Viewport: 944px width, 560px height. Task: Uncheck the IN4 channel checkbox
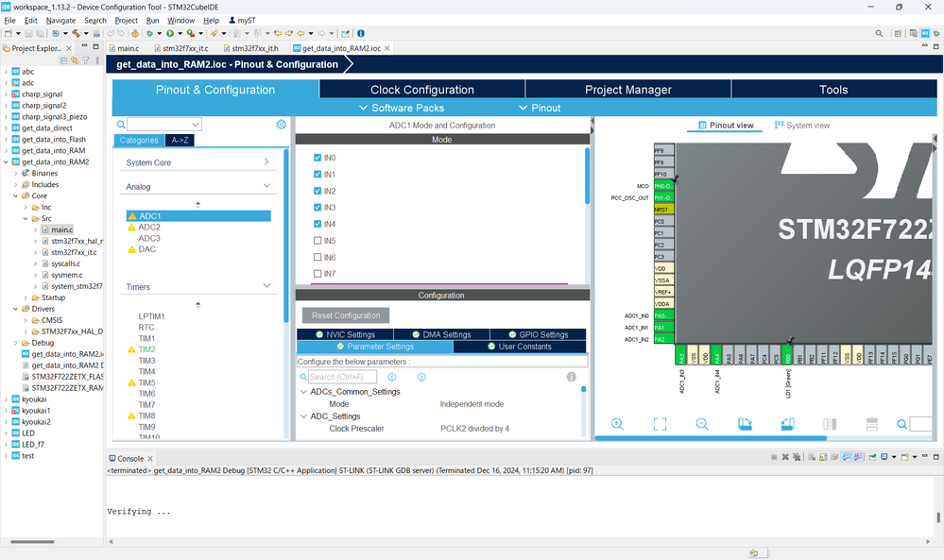[x=318, y=224]
